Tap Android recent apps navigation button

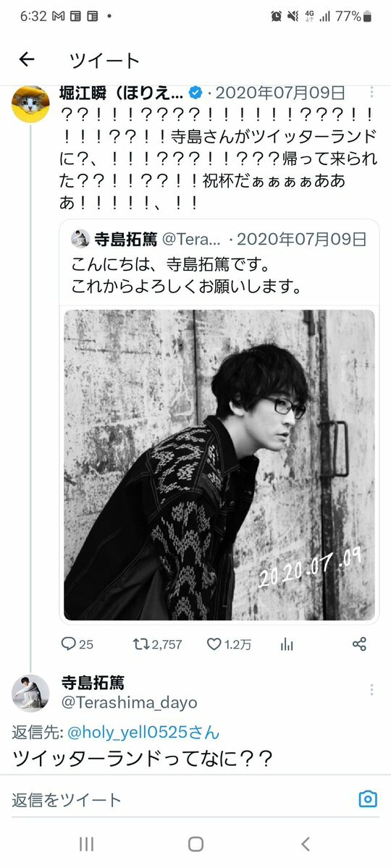point(86,843)
